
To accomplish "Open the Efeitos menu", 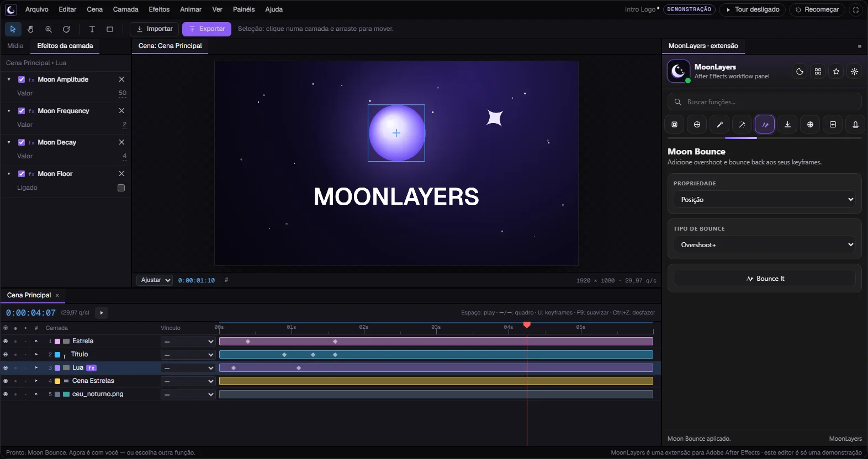I will pyautogui.click(x=159, y=9).
